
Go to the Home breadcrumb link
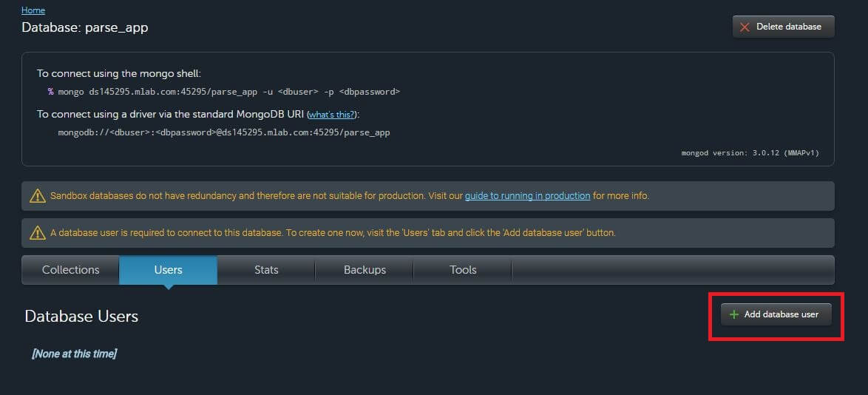point(33,10)
